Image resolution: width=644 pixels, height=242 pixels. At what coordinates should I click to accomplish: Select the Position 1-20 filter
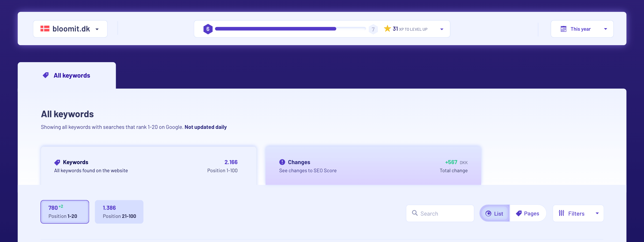pos(65,212)
